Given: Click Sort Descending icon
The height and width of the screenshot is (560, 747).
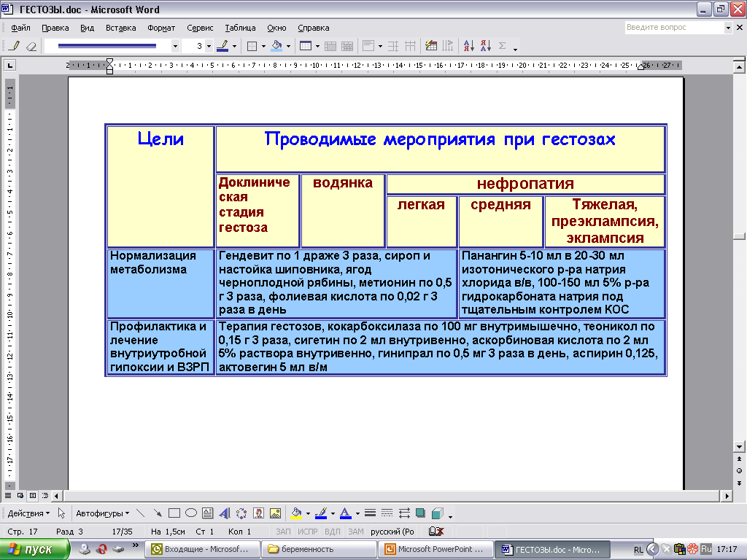Looking at the screenshot, I should [485, 46].
